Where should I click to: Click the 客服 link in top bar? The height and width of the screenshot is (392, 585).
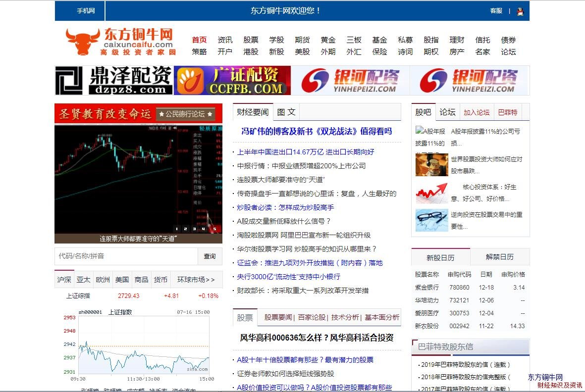[496, 11]
